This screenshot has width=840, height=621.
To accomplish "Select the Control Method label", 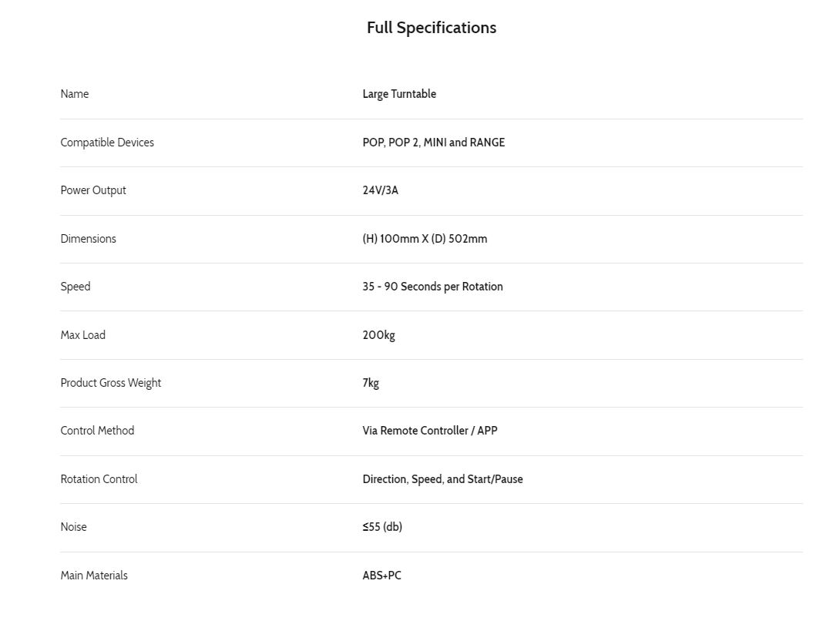I will point(97,431).
